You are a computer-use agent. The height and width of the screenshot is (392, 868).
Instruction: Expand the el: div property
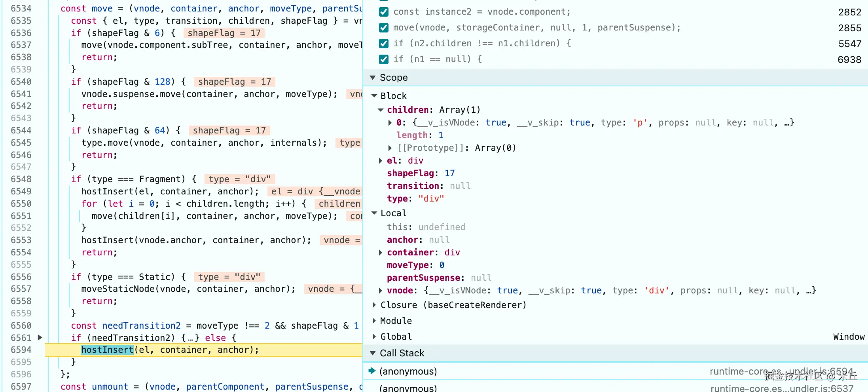381,161
